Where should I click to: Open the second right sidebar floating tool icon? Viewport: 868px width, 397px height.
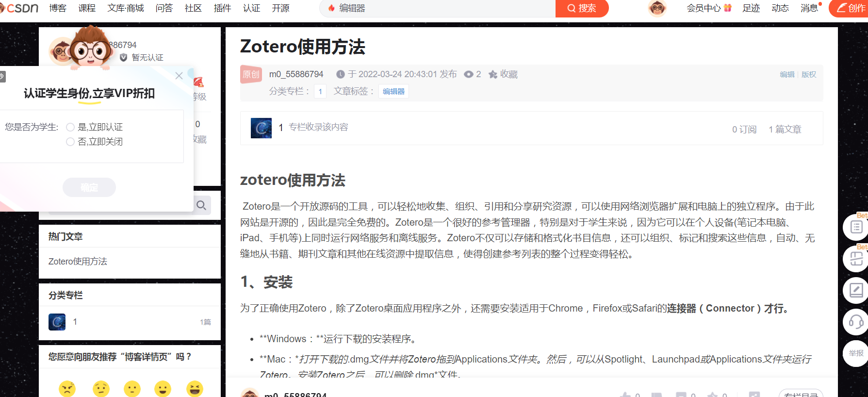tap(856, 259)
